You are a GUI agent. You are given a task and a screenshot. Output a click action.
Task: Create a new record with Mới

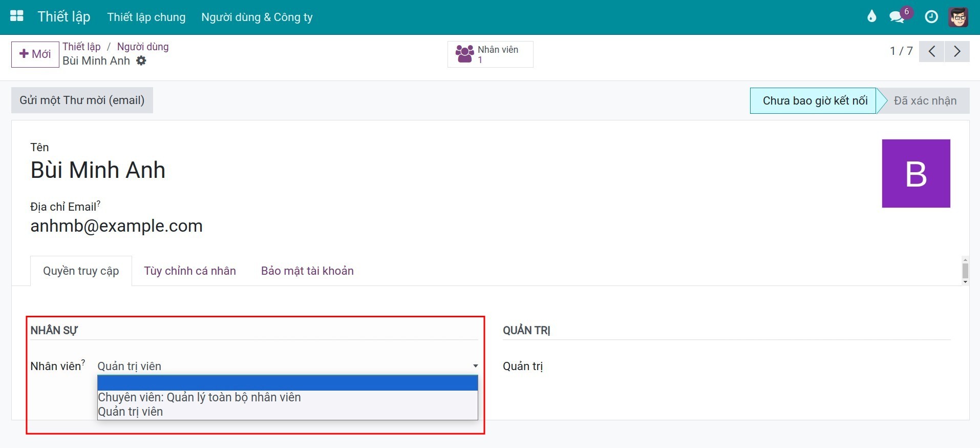point(35,54)
